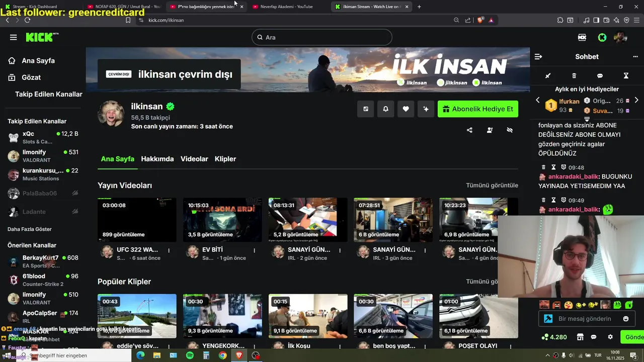Viewport: 644px width, 362px height.
Task: Open share icon below subscribe button
Action: click(x=469, y=130)
